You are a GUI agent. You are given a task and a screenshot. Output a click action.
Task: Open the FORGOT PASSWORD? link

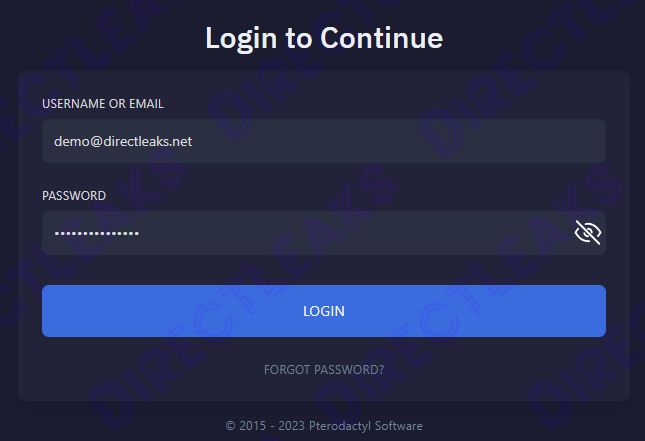click(323, 370)
